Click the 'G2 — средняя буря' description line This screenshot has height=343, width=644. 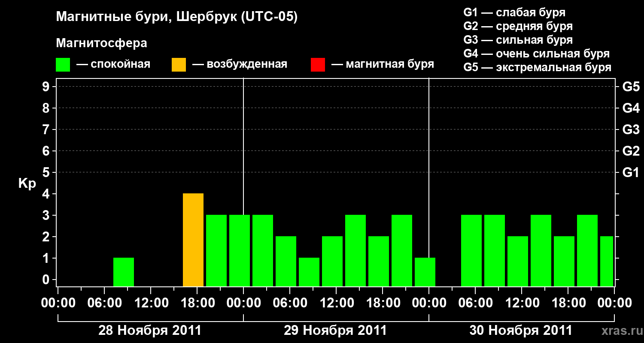518,26
